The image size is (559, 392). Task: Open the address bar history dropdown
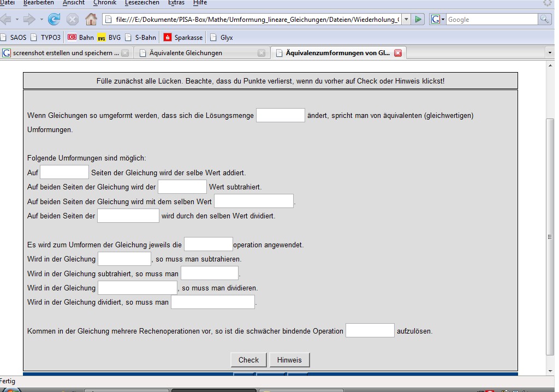pyautogui.click(x=406, y=20)
